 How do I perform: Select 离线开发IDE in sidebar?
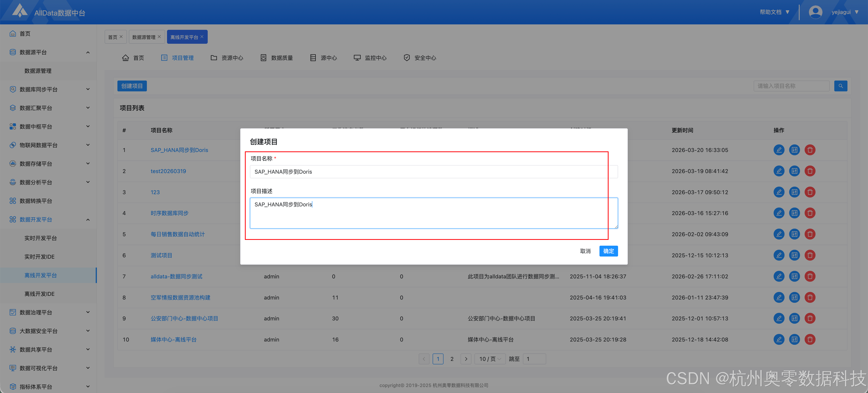39,294
